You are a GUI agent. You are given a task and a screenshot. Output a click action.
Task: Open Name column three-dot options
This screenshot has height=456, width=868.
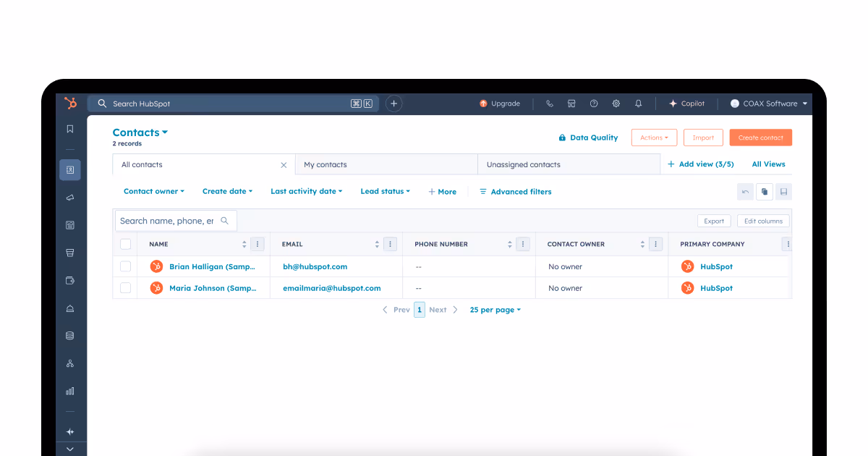pos(258,245)
